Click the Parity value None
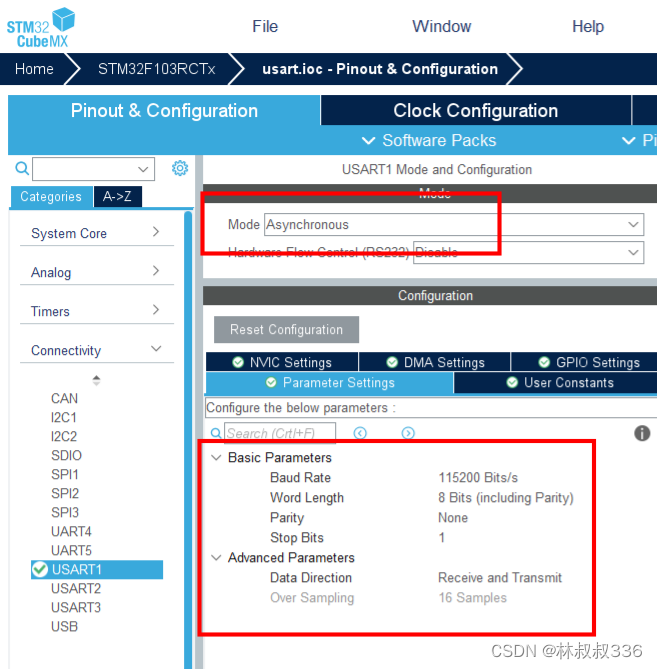 [453, 518]
